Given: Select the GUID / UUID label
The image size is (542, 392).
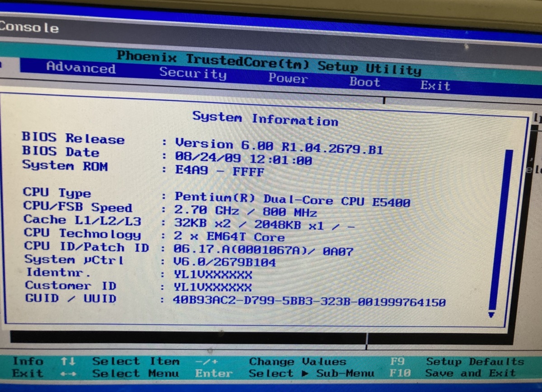Looking at the screenshot, I should [x=70, y=298].
